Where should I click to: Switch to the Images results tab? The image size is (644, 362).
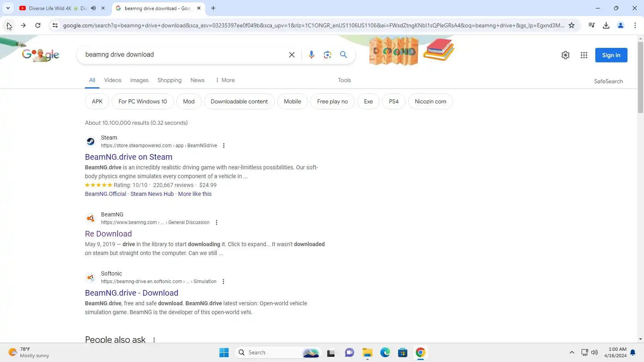pyautogui.click(x=139, y=80)
